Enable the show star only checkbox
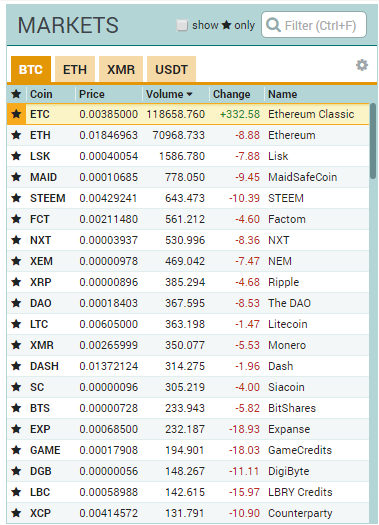Image resolution: width=379 pixels, height=525 pixels. pos(182,25)
